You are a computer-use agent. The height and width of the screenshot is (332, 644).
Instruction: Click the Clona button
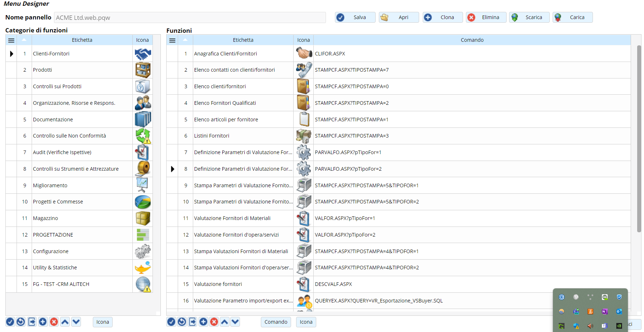click(443, 17)
